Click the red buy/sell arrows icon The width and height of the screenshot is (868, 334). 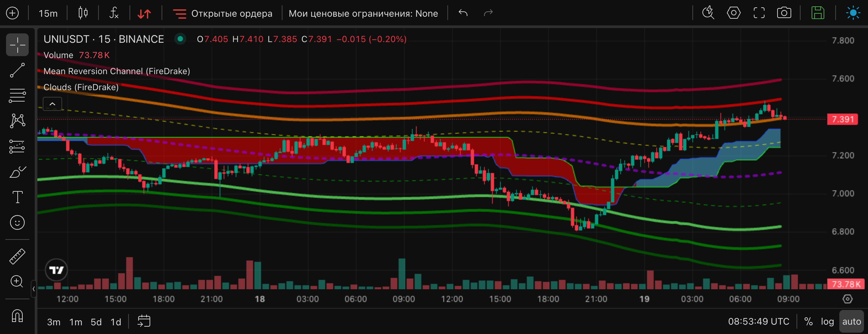point(145,13)
